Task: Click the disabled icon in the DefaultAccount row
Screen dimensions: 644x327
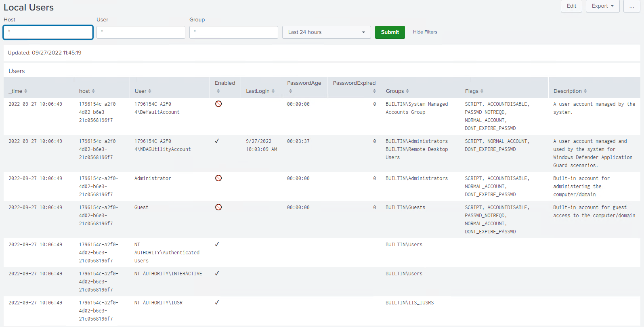Action: point(218,104)
